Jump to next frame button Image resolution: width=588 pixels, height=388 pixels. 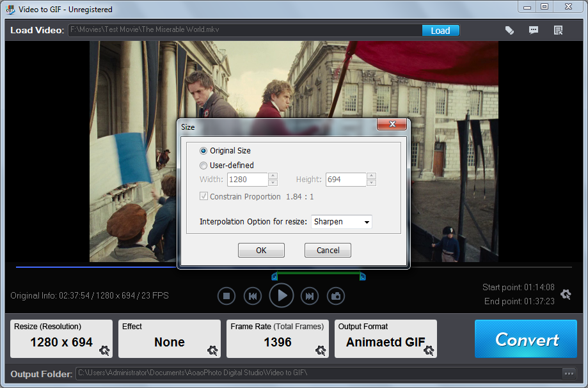click(x=310, y=296)
